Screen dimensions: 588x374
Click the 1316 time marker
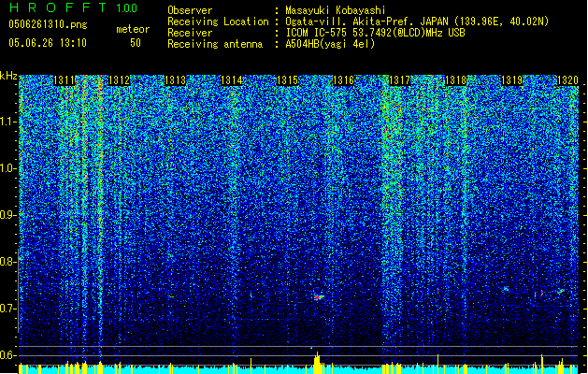click(x=343, y=80)
